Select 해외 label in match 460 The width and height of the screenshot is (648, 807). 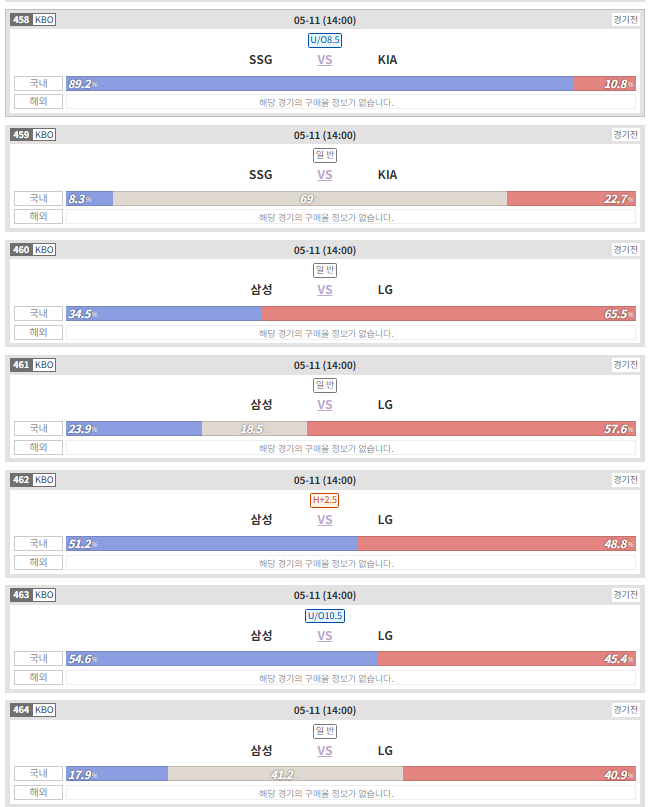coord(39,332)
